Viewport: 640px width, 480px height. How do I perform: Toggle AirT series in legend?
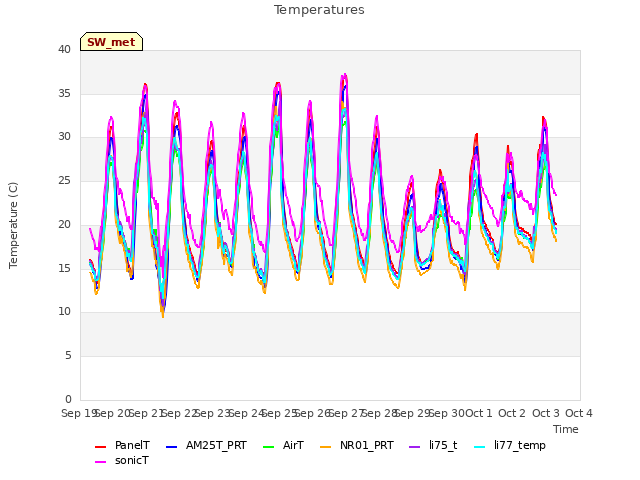283,445
